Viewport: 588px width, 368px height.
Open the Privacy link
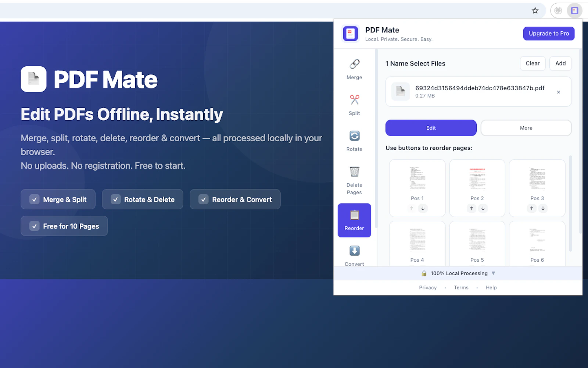[x=428, y=288]
